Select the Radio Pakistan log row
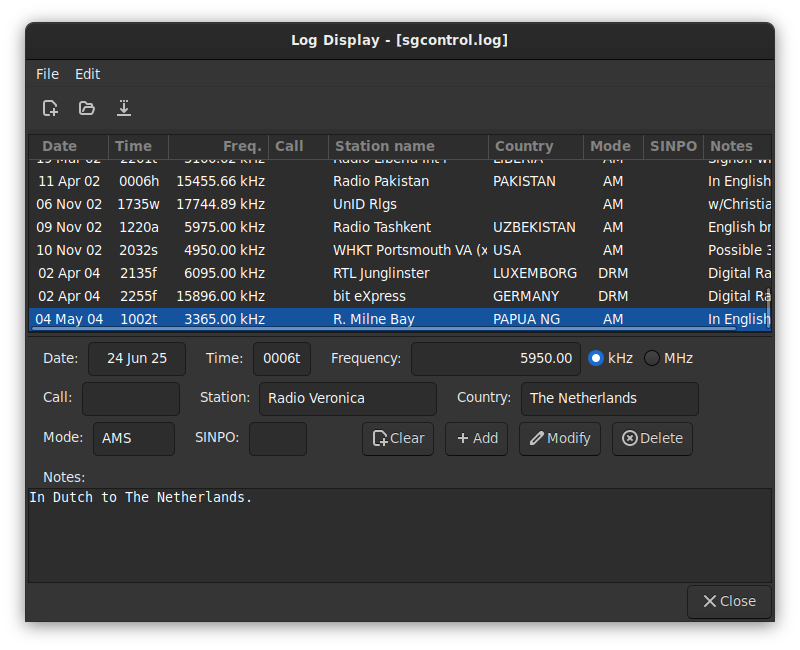The image size is (800, 650). pyautogui.click(x=399, y=182)
